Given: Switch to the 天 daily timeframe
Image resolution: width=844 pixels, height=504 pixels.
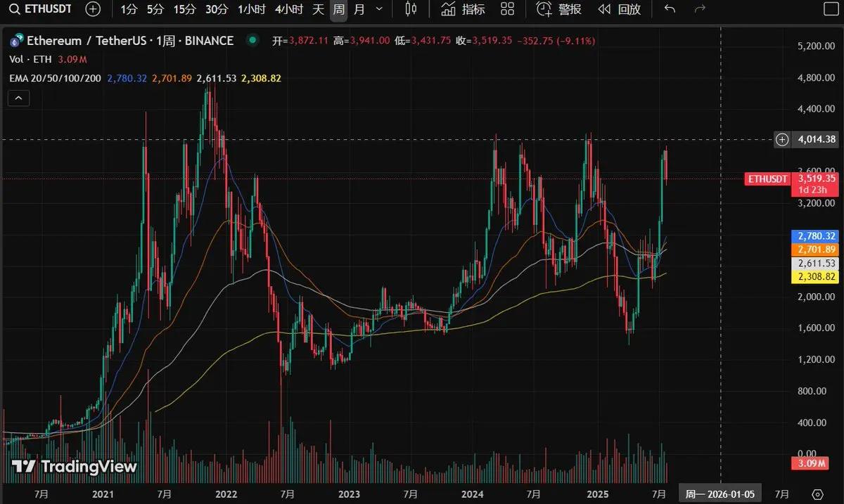Looking at the screenshot, I should [x=319, y=9].
